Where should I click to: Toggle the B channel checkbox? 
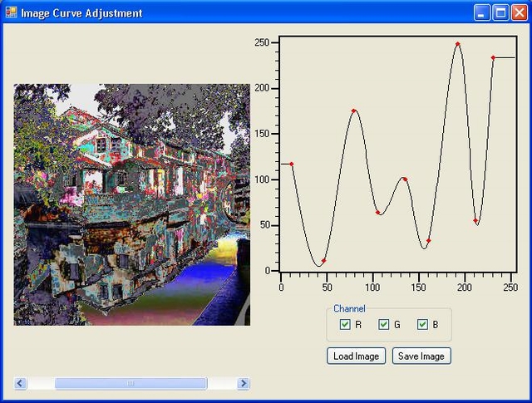click(422, 324)
